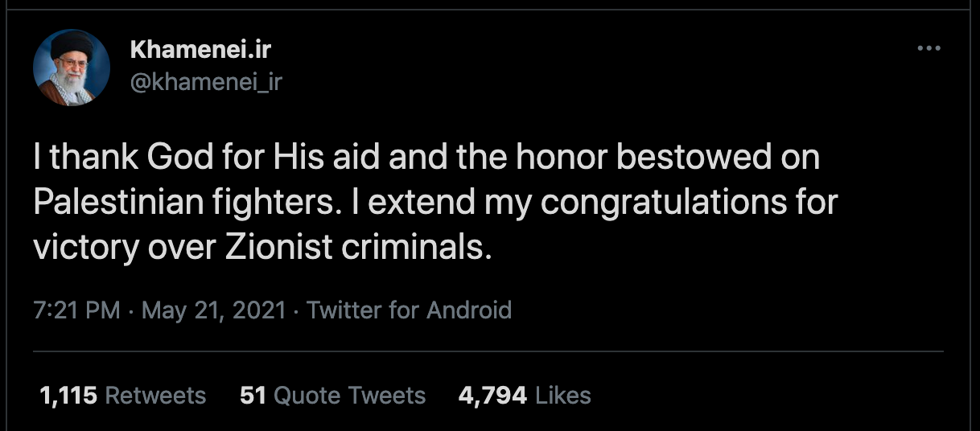This screenshot has height=431, width=980.
Task: Open the Khamenei.ir display name link
Action: pos(200,50)
